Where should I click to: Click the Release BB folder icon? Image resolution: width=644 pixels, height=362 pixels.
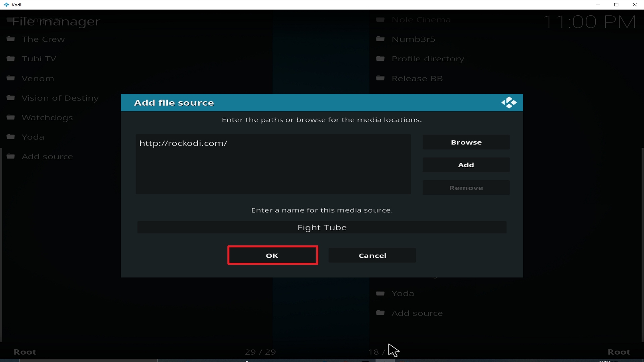coord(380,78)
